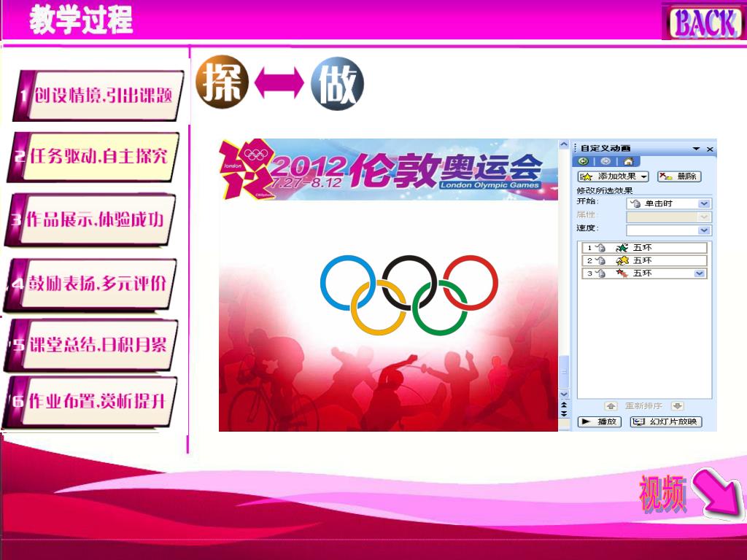The image size is (747, 560).
Task: Select animation item 3 五环
Action: coord(644,273)
